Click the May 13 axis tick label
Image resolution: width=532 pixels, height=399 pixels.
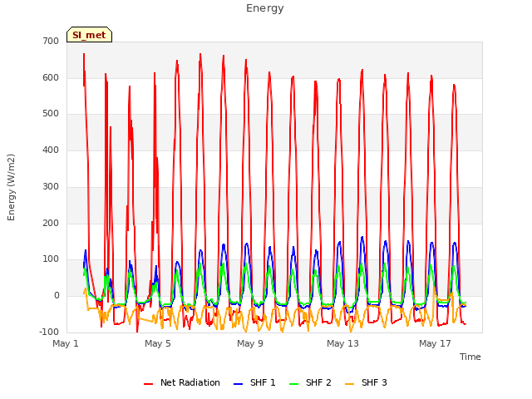(x=342, y=343)
